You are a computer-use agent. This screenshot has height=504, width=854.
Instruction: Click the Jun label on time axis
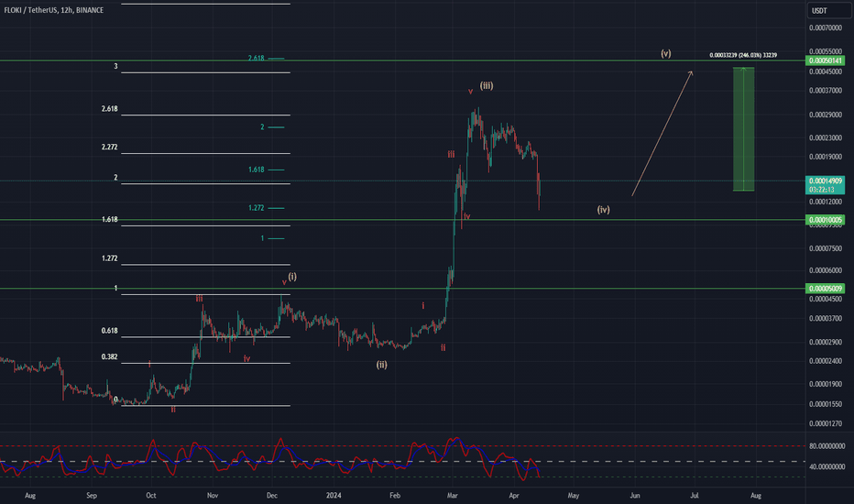click(x=634, y=495)
